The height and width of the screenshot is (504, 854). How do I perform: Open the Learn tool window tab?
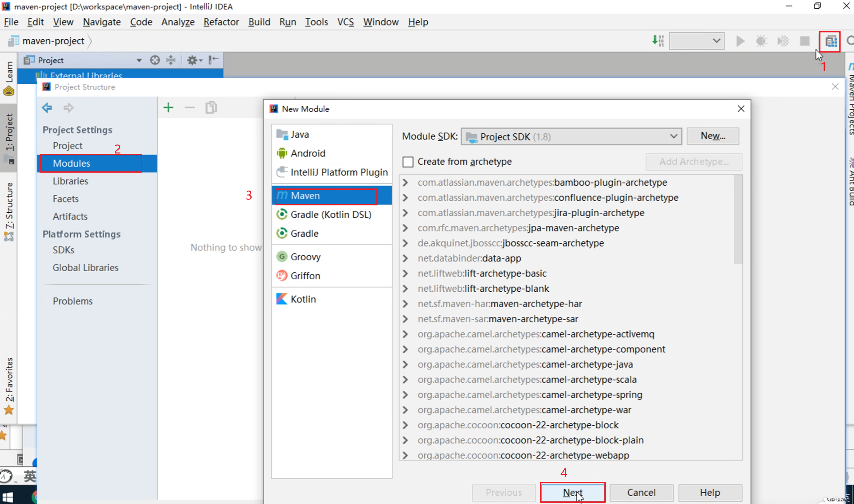(x=9, y=78)
